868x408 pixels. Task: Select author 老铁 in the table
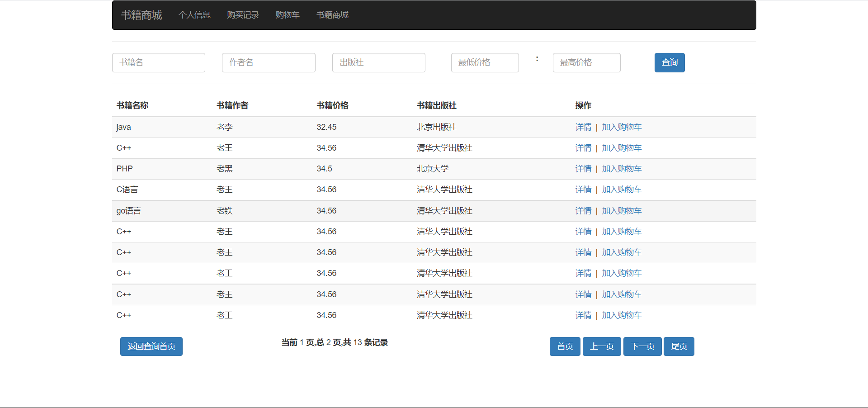(225, 211)
